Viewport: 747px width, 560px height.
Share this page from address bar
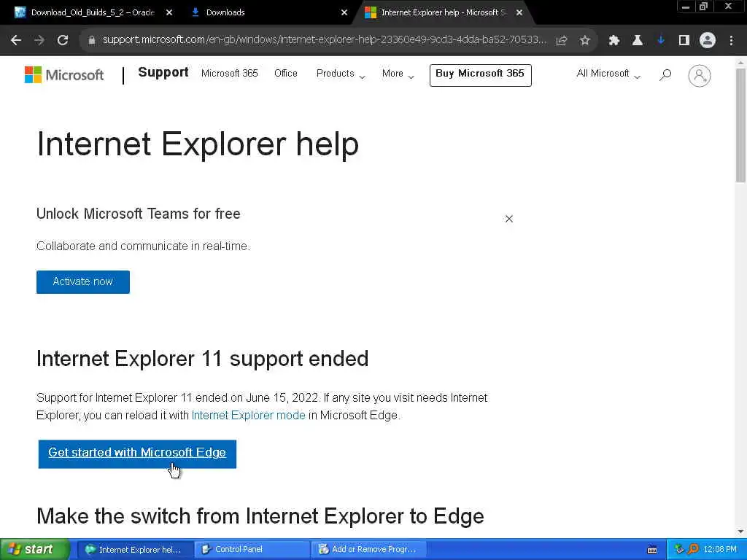click(x=562, y=41)
